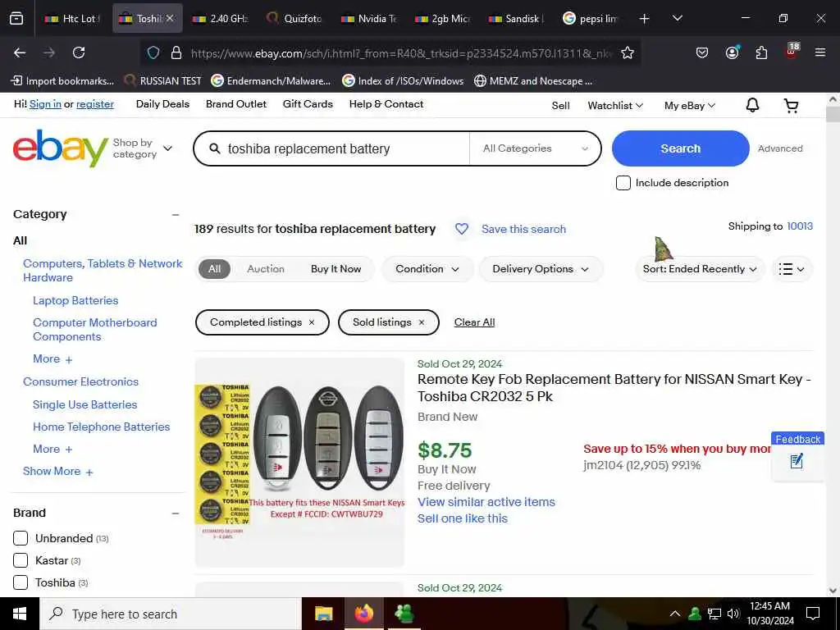Open the Pocket save icon
Image resolution: width=840 pixels, height=630 pixels.
[702, 52]
